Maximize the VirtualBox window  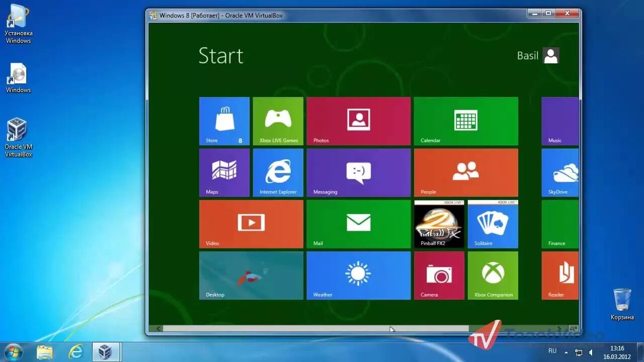point(548,14)
